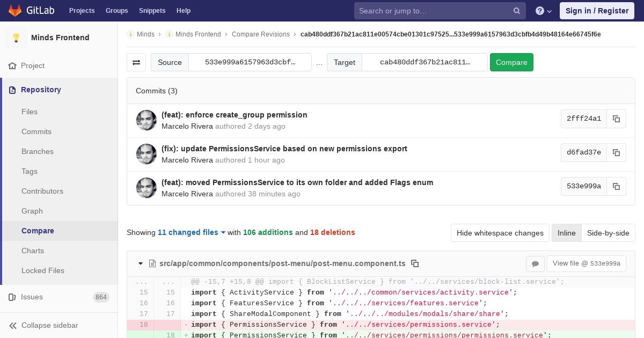
Task: Click the Issues icon in sidebar
Action: tap(12, 297)
